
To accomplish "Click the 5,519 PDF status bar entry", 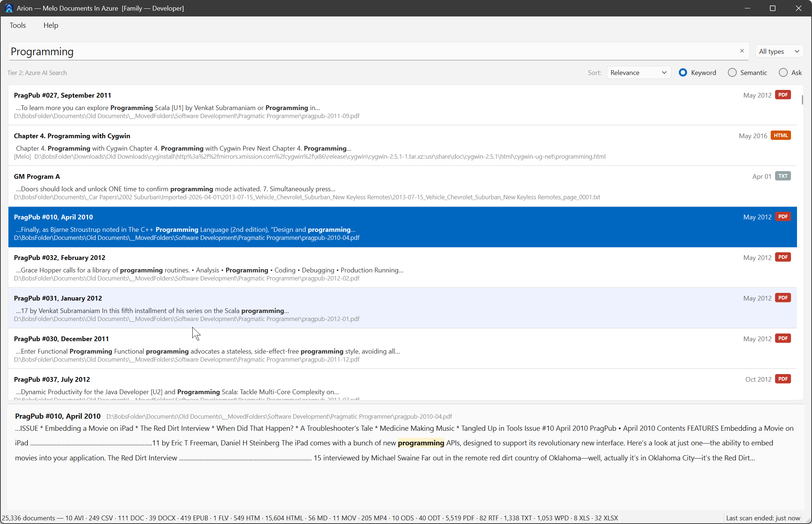I will pos(460,518).
